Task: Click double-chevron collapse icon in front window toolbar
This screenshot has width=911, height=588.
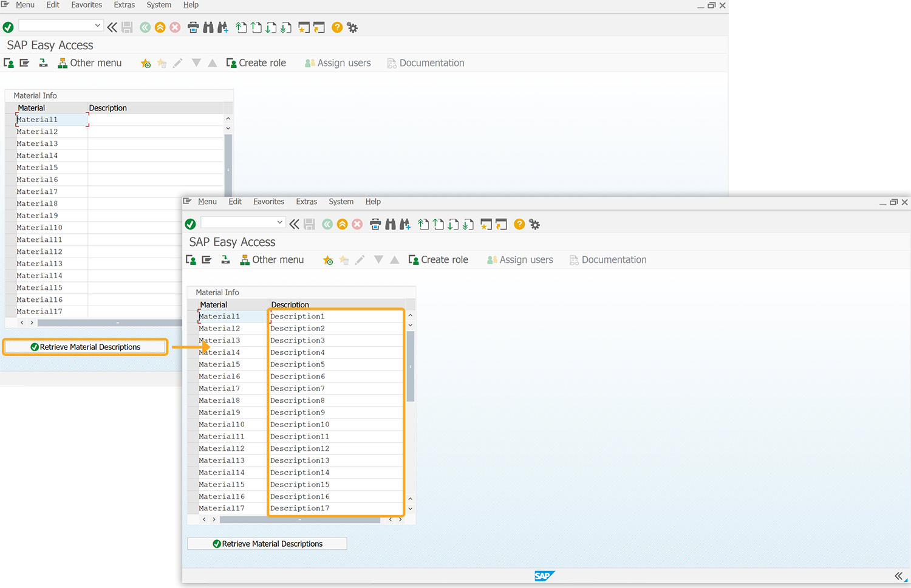Action: click(x=294, y=224)
